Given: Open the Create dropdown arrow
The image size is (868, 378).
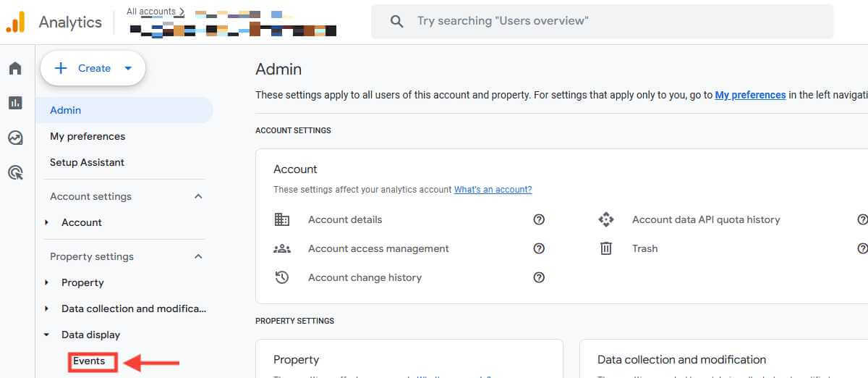Looking at the screenshot, I should pos(128,68).
